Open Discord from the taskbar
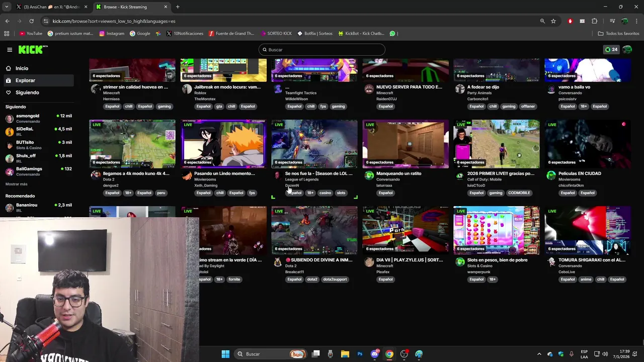The image size is (644, 362). [374, 354]
